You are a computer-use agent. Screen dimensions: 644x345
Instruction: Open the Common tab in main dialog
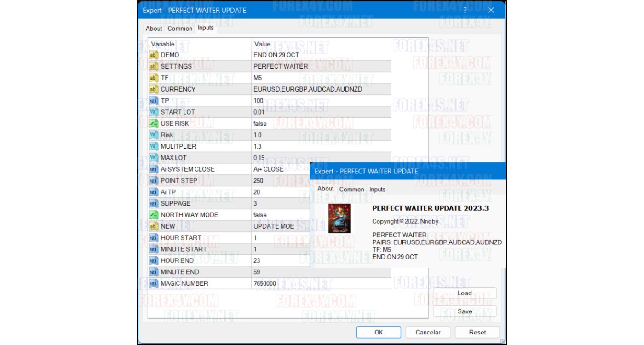point(180,29)
